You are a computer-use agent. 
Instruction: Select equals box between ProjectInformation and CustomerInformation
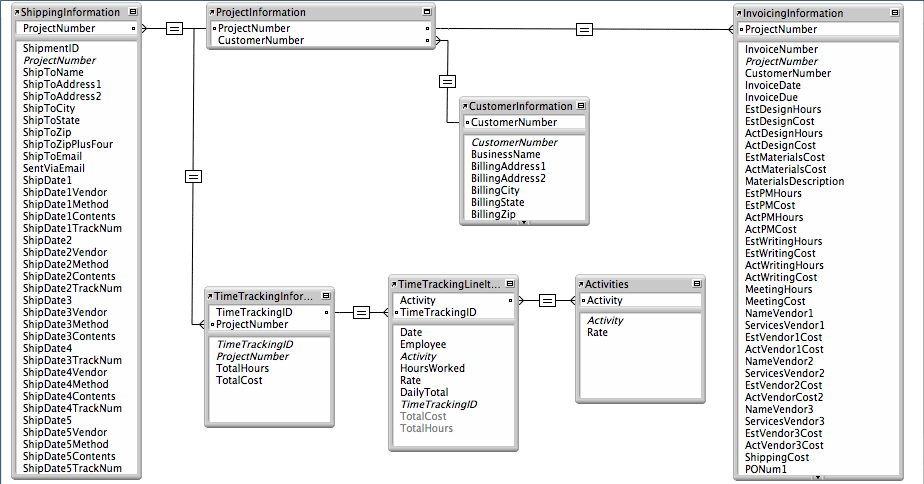click(447, 82)
